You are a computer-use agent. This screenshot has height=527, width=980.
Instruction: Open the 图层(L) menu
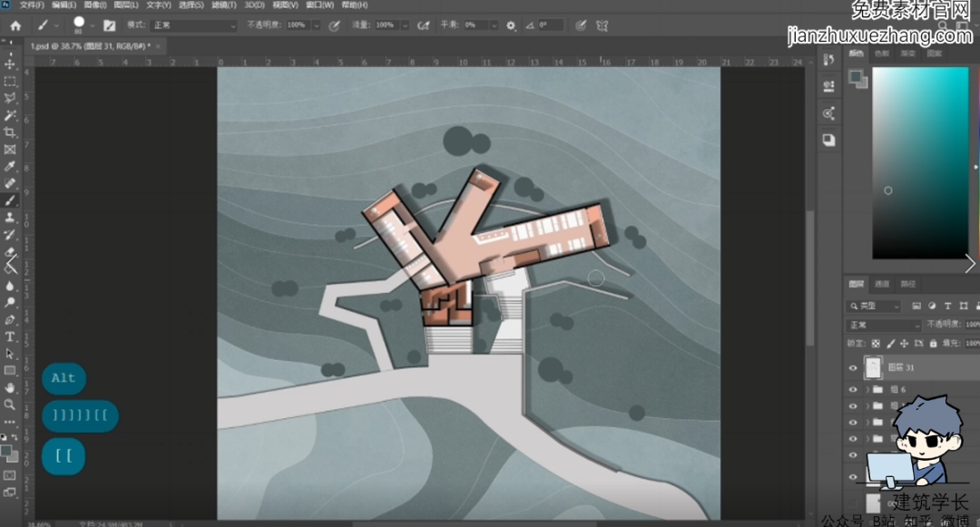[x=126, y=5]
